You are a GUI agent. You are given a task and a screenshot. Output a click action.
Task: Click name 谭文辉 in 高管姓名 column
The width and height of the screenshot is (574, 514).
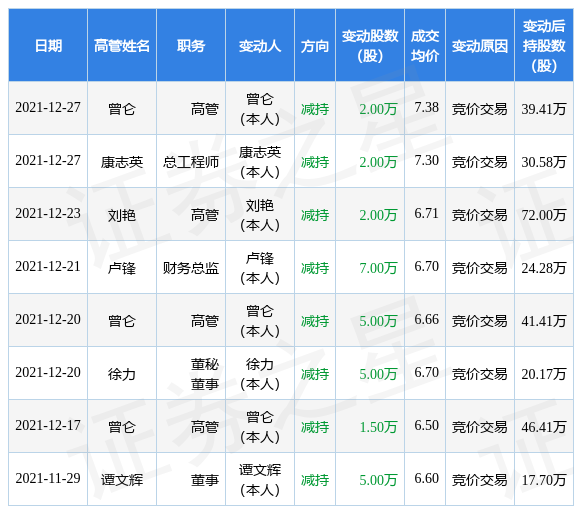click(122, 480)
